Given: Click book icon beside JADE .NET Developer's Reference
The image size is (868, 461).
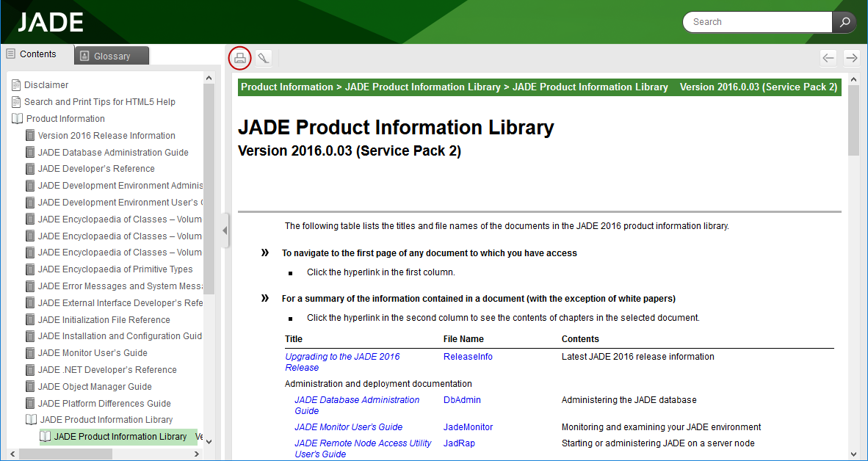Looking at the screenshot, I should 30,370.
